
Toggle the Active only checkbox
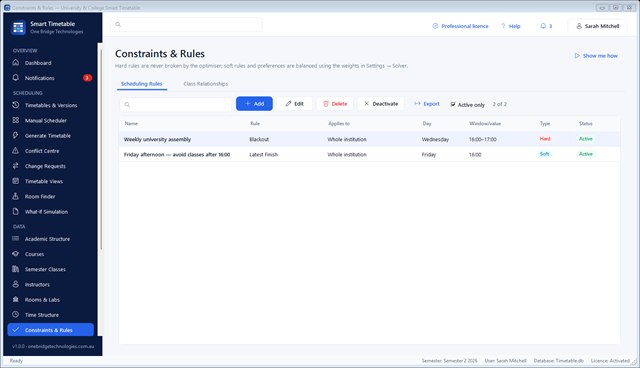(x=453, y=104)
